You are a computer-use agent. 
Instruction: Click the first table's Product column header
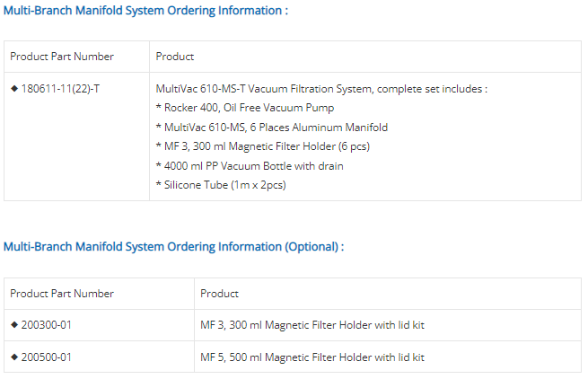(x=175, y=57)
